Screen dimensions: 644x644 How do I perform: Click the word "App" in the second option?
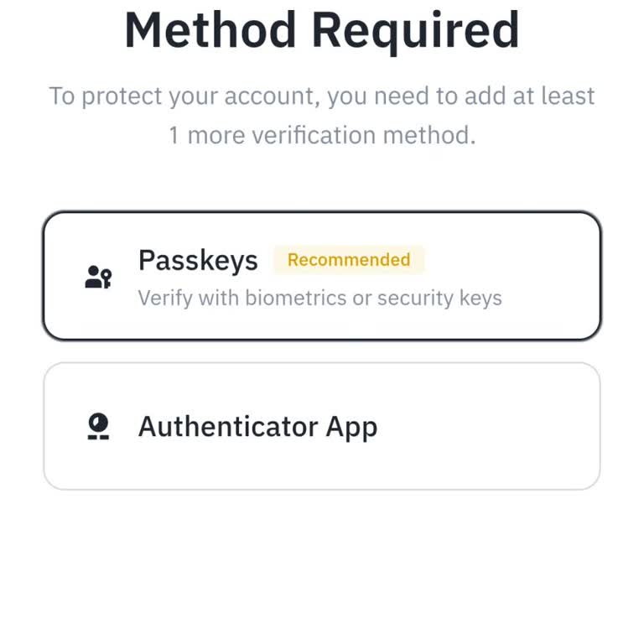pyautogui.click(x=351, y=426)
